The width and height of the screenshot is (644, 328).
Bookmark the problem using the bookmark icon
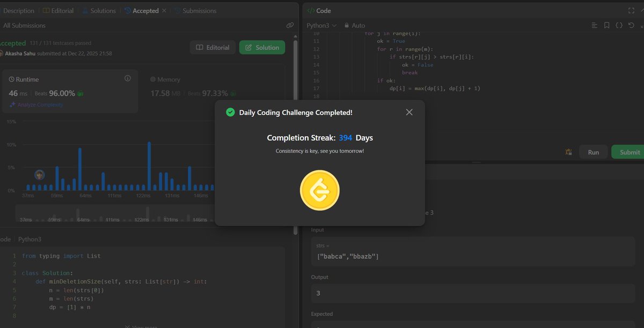tap(606, 25)
